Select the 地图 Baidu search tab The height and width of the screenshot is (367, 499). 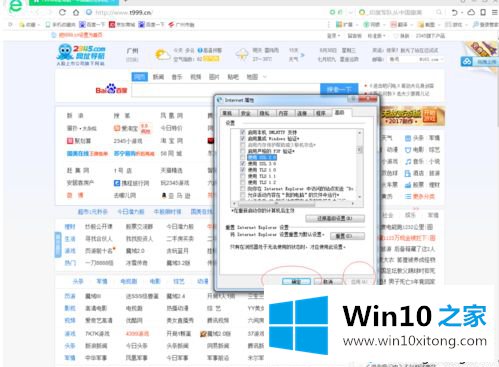pos(252,77)
